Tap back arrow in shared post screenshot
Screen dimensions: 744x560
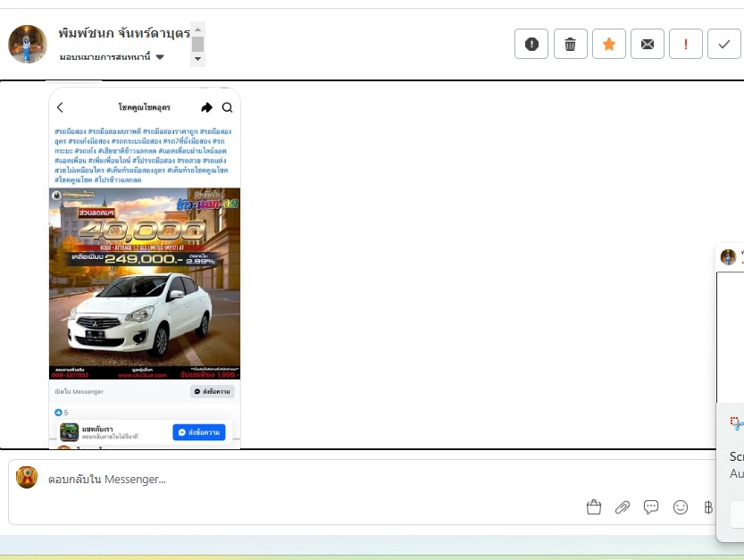[x=60, y=107]
